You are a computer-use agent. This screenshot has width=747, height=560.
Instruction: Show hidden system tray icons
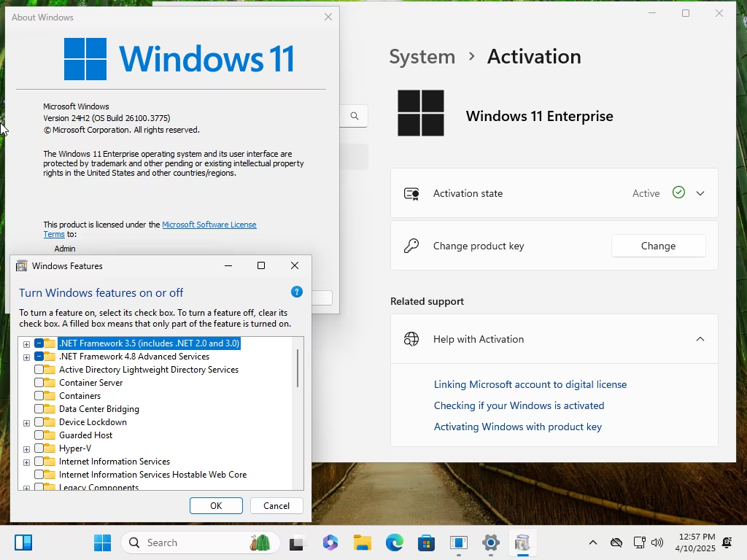[593, 542]
